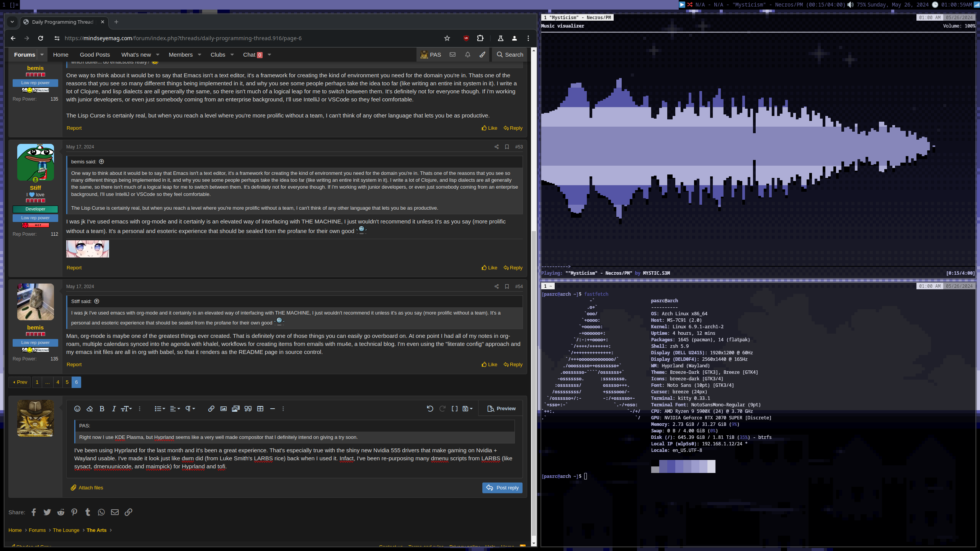The height and width of the screenshot is (551, 980).
Task: Insert a quote block in the editor
Action: pyautogui.click(x=248, y=409)
